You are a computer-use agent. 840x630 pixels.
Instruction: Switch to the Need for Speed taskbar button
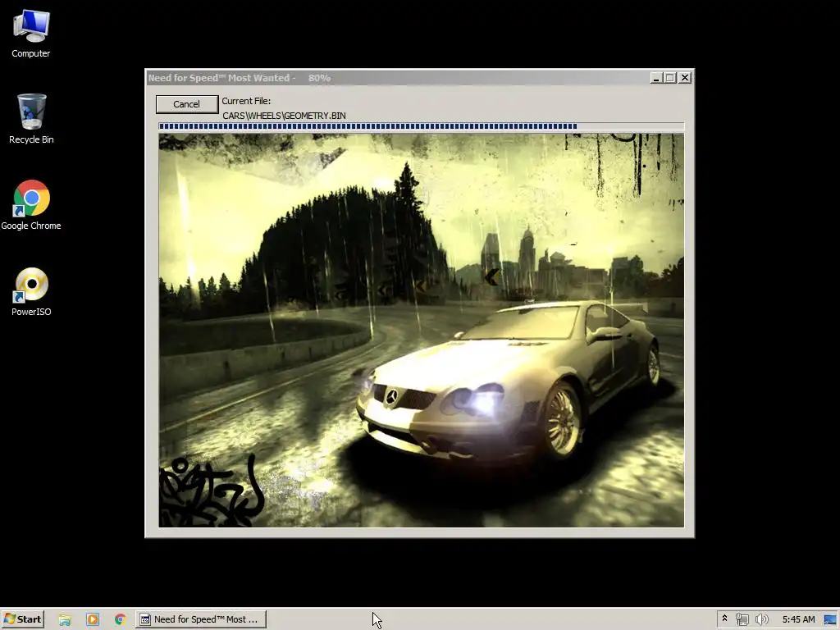pos(201,619)
